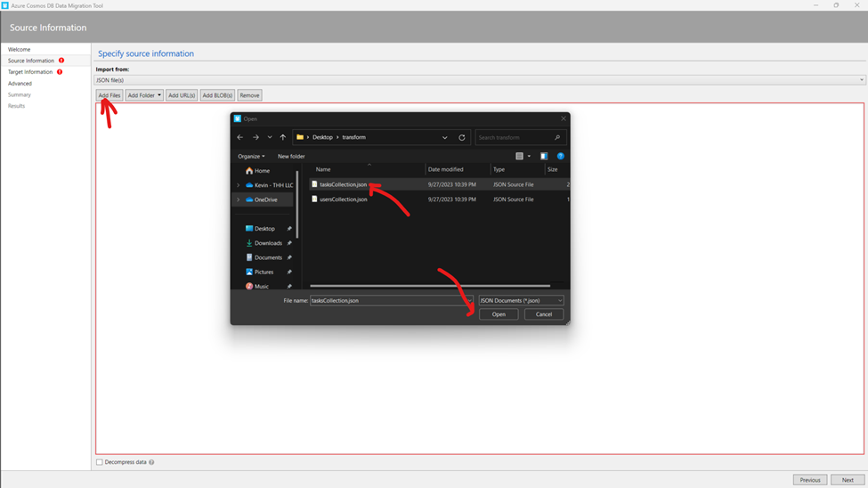This screenshot has width=868, height=488.
Task: Open the JSON Documents file type dropdown
Action: coord(521,300)
